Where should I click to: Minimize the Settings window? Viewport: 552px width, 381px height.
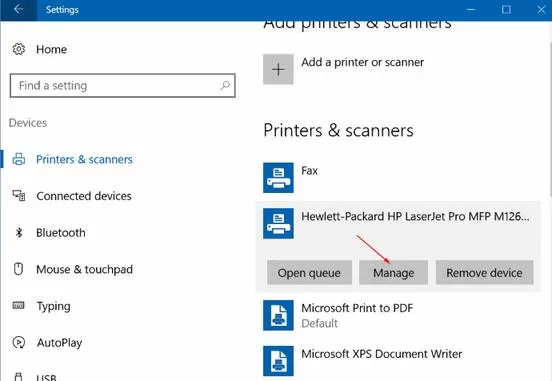click(x=471, y=10)
